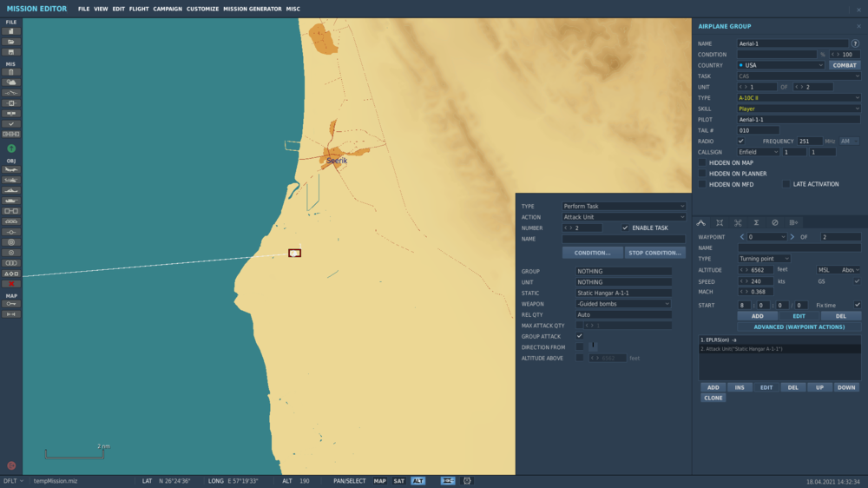Select the helicopter group placement tool
Image resolution: width=868 pixels, height=488 pixels.
tap(11, 180)
